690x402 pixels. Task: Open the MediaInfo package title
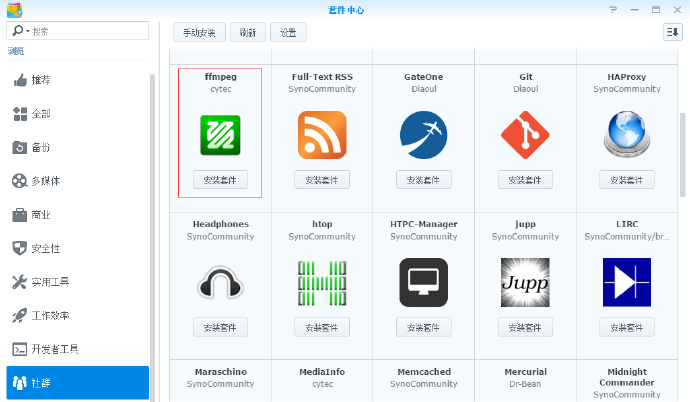[322, 372]
